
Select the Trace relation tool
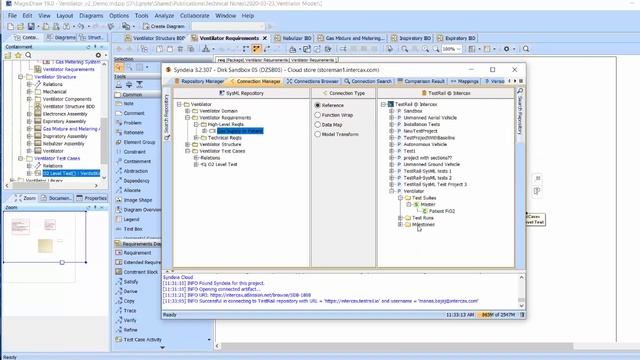click(x=130, y=311)
